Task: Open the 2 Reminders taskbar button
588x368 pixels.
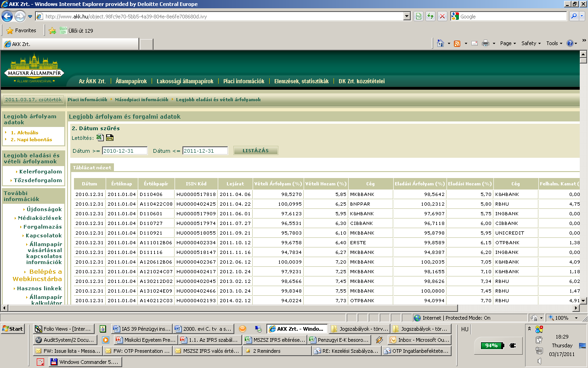Action: click(277, 351)
